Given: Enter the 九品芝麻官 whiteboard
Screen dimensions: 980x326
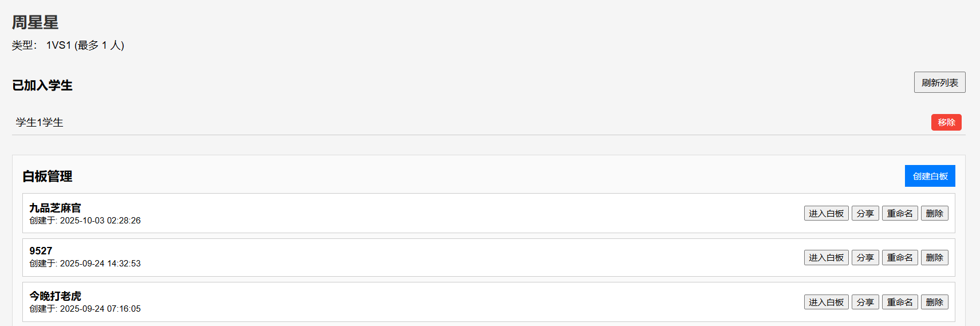Looking at the screenshot, I should coord(826,213).
